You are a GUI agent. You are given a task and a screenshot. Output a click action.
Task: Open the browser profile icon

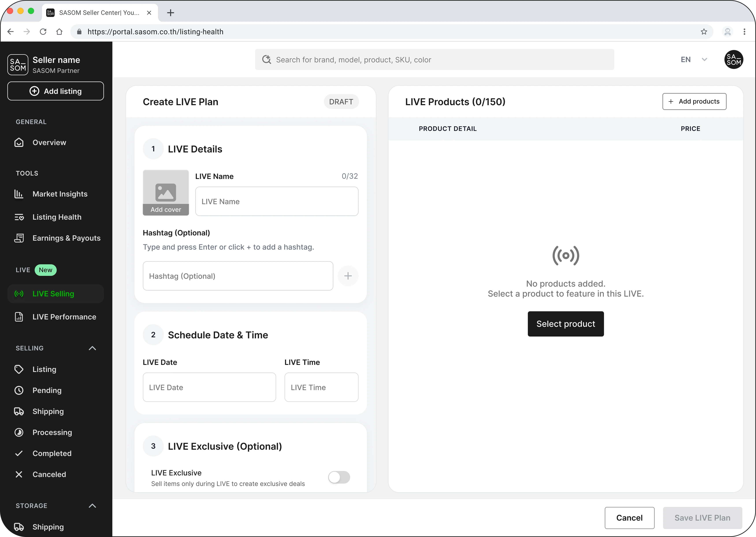pyautogui.click(x=728, y=32)
